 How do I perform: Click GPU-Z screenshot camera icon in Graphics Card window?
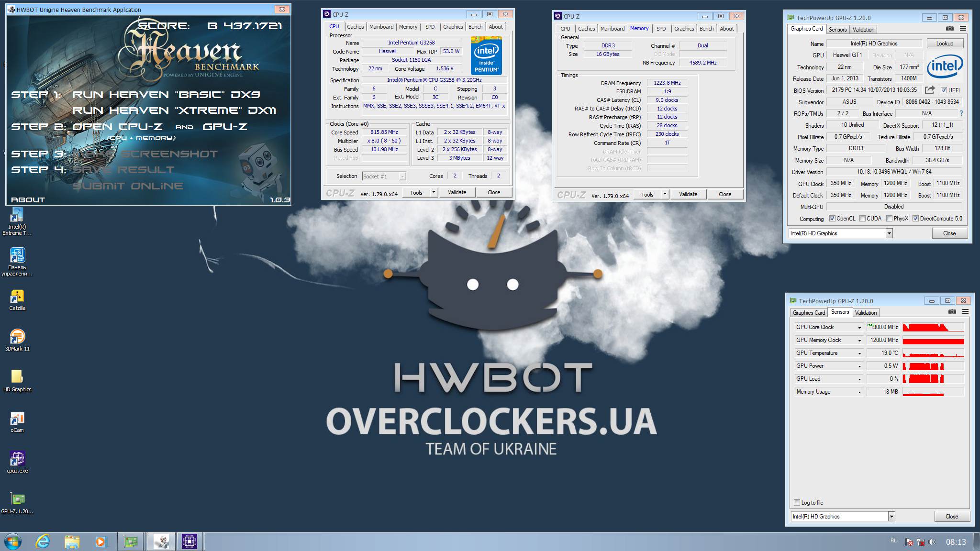coord(950,29)
